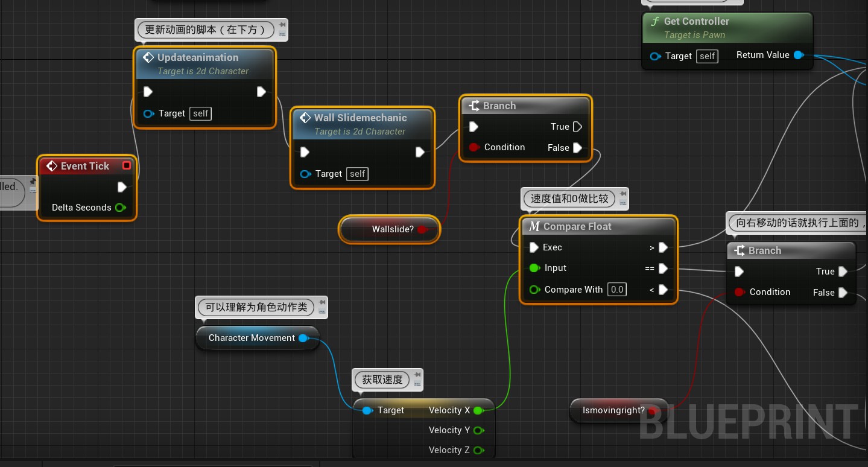This screenshot has width=868, height=467.
Task: Click the Velocity Y output pin
Action: [478, 430]
